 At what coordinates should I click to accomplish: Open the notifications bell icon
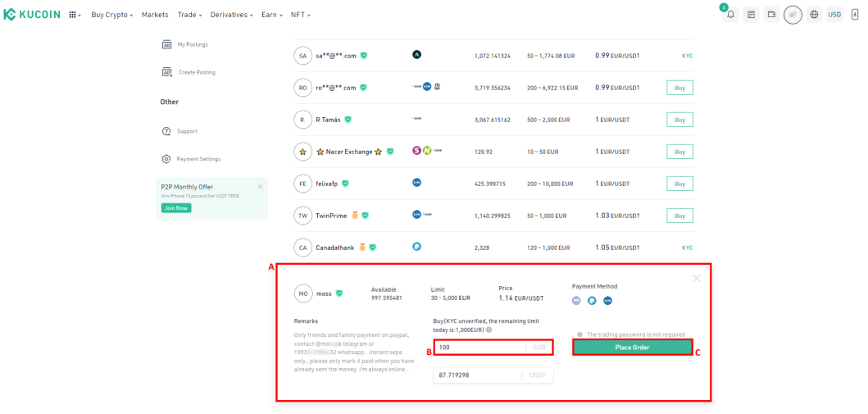point(731,15)
